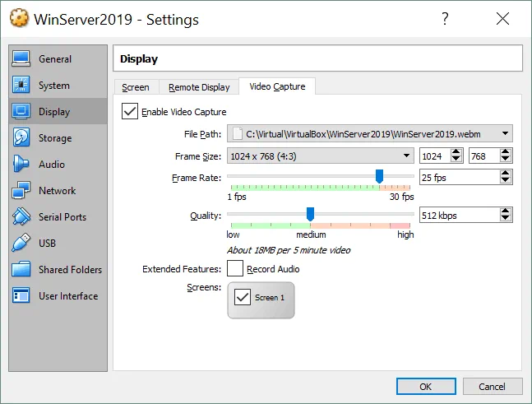Uncheck the Screen 1 checkbox

click(x=243, y=297)
